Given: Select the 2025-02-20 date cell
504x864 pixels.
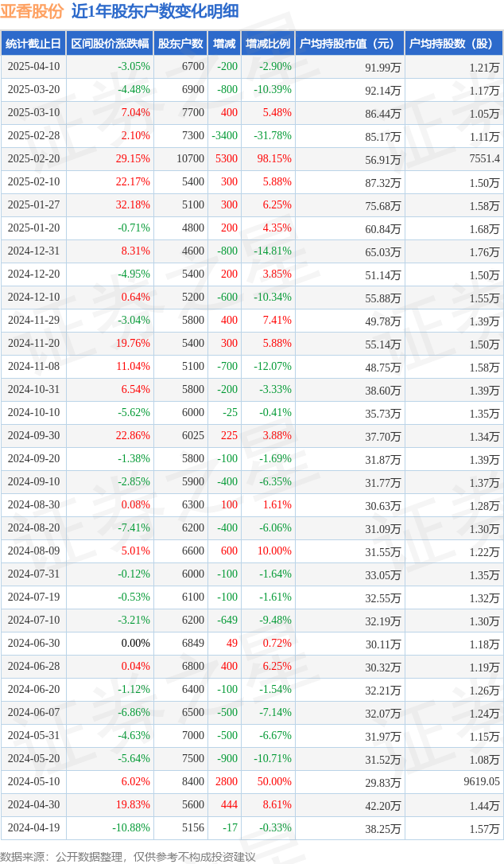Looking at the screenshot, I should click(x=33, y=158).
